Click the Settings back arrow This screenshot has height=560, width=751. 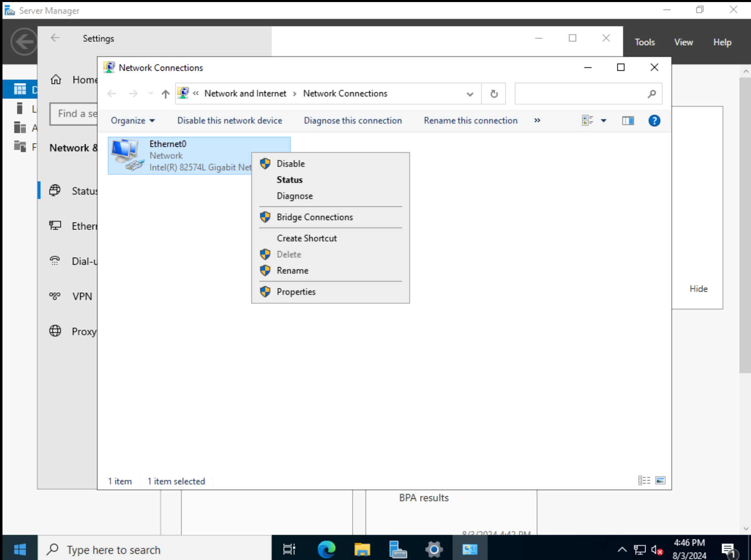[55, 38]
